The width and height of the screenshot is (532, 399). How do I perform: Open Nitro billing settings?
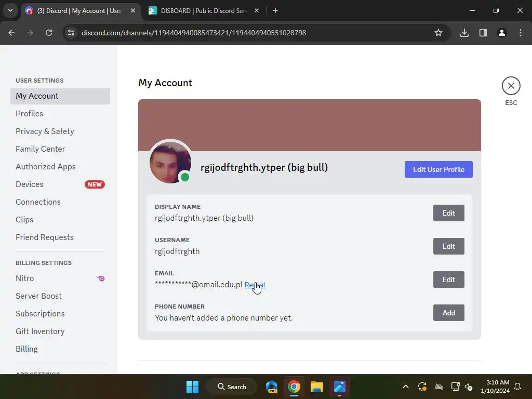(x=60, y=278)
